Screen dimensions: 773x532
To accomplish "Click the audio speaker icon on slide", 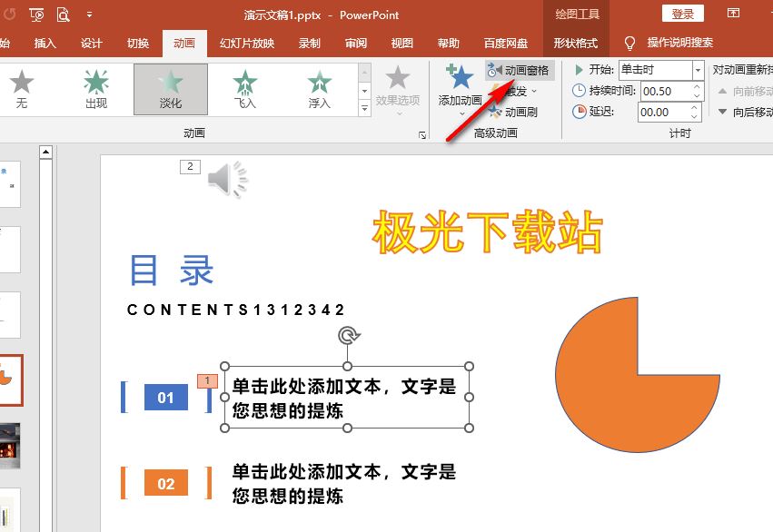I will click(226, 179).
